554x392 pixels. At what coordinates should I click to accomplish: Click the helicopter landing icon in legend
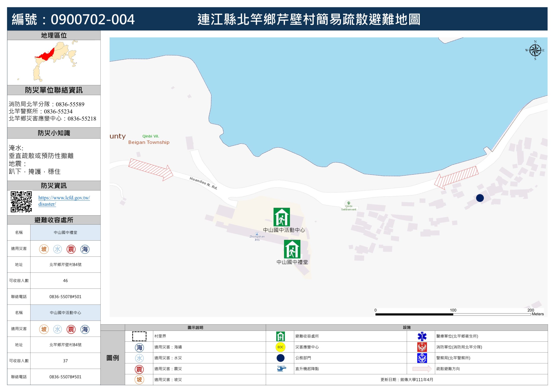281,369
